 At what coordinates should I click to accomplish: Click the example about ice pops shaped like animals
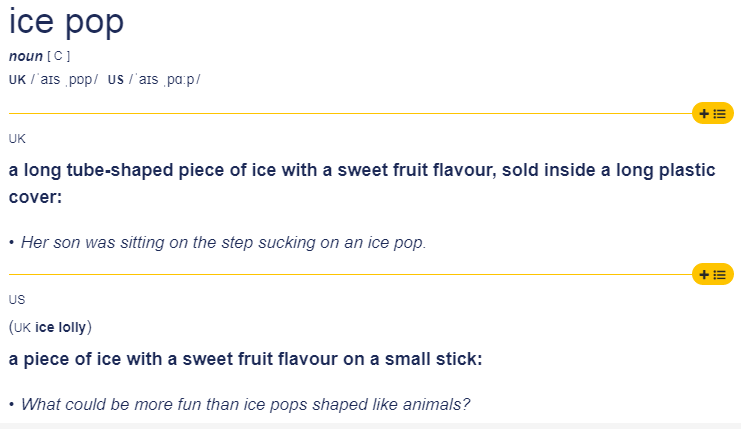246,404
